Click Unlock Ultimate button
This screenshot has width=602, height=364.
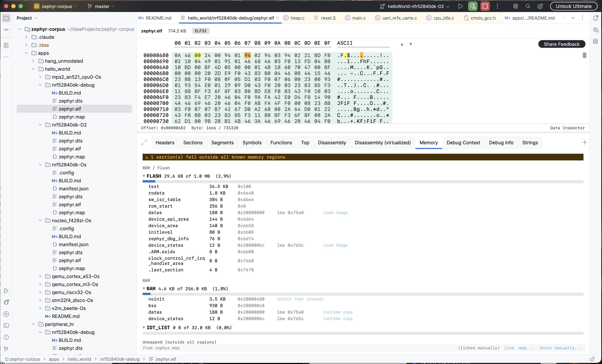[573, 6]
